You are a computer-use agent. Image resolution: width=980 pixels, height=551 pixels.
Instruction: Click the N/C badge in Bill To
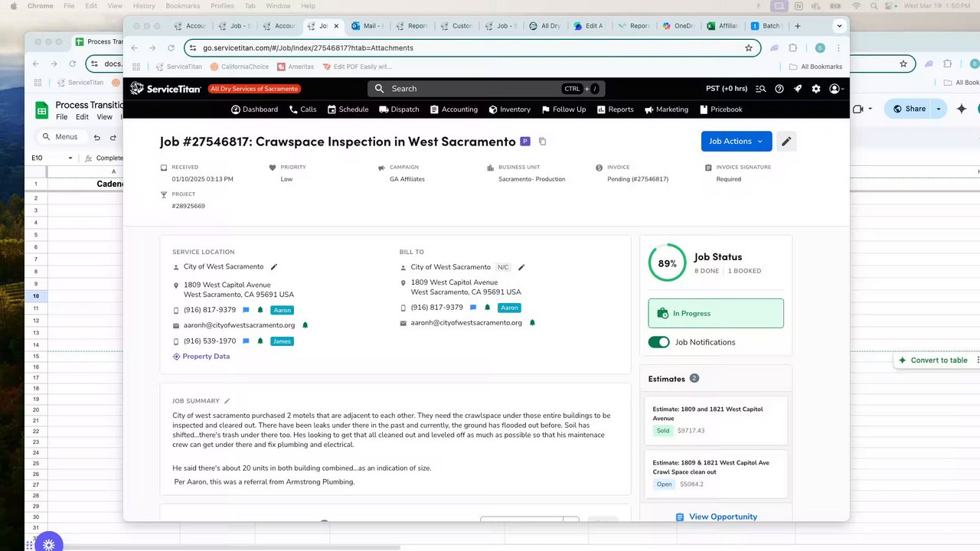503,267
